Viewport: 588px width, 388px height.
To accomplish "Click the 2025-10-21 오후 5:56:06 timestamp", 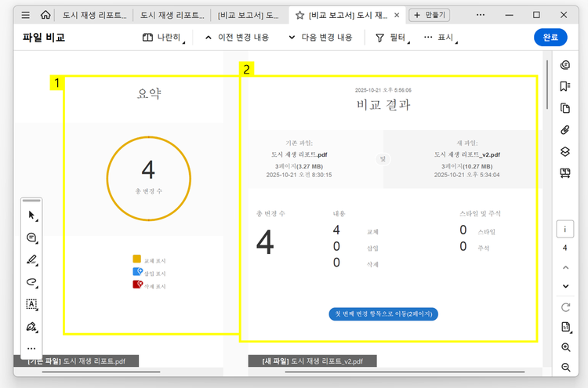I will (383, 90).
